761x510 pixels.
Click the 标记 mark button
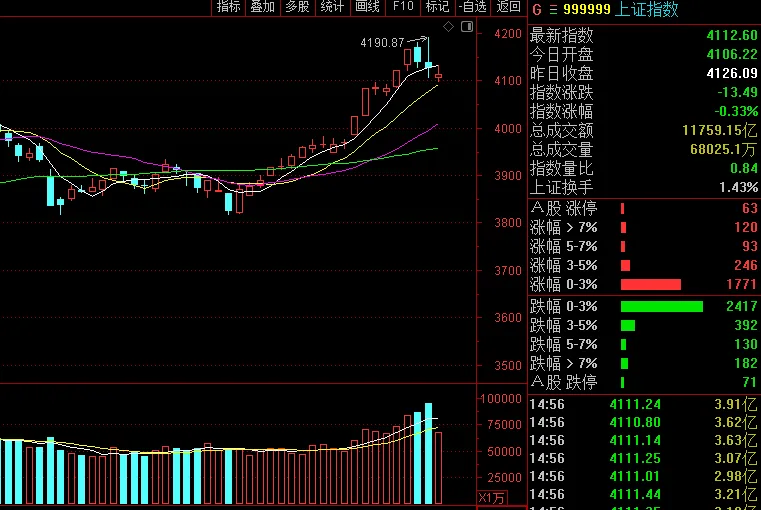pyautogui.click(x=437, y=7)
